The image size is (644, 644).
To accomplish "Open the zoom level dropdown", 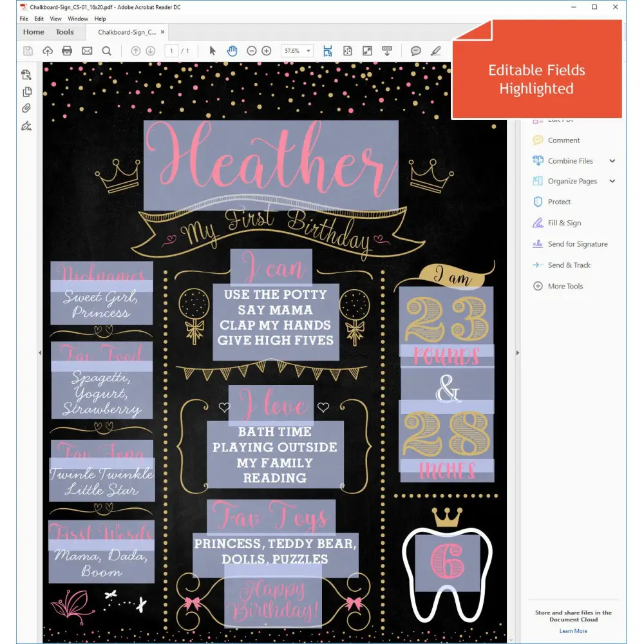I will coord(309,51).
